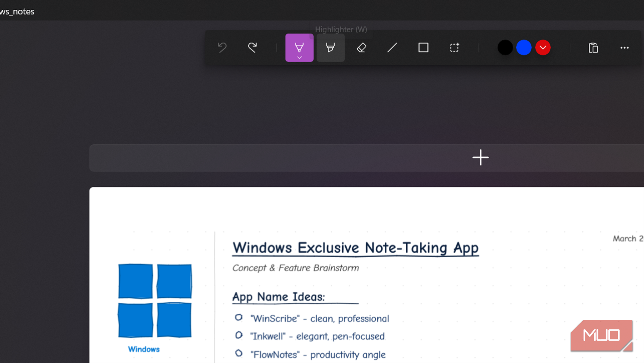Click the "FlowNotes" – productivity angle line
The width and height of the screenshot is (644, 363).
click(x=318, y=355)
